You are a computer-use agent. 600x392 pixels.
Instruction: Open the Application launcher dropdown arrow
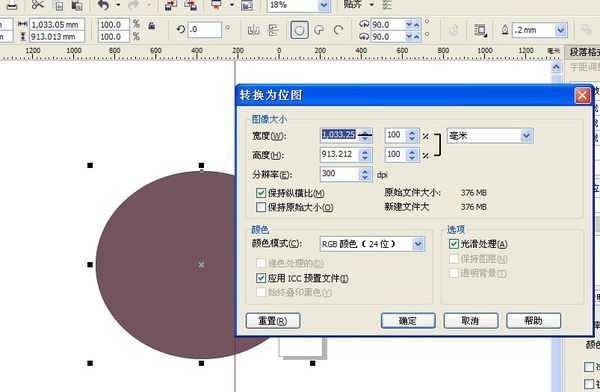click(232, 5)
